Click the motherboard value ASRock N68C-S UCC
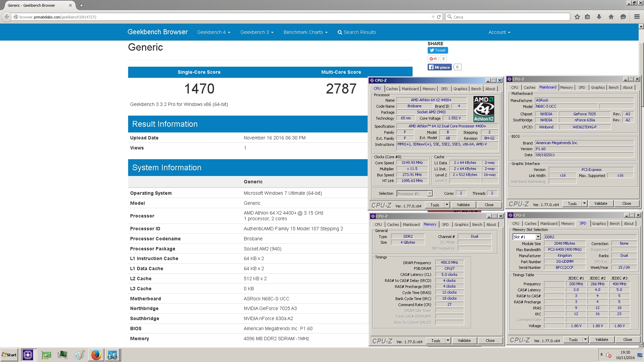Screen dimensions: 644x362 click(266, 299)
